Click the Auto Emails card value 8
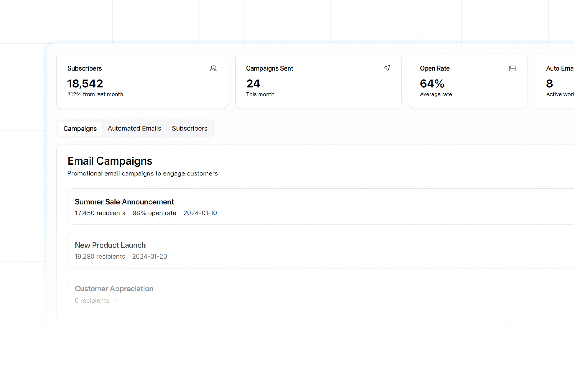 coord(549,83)
